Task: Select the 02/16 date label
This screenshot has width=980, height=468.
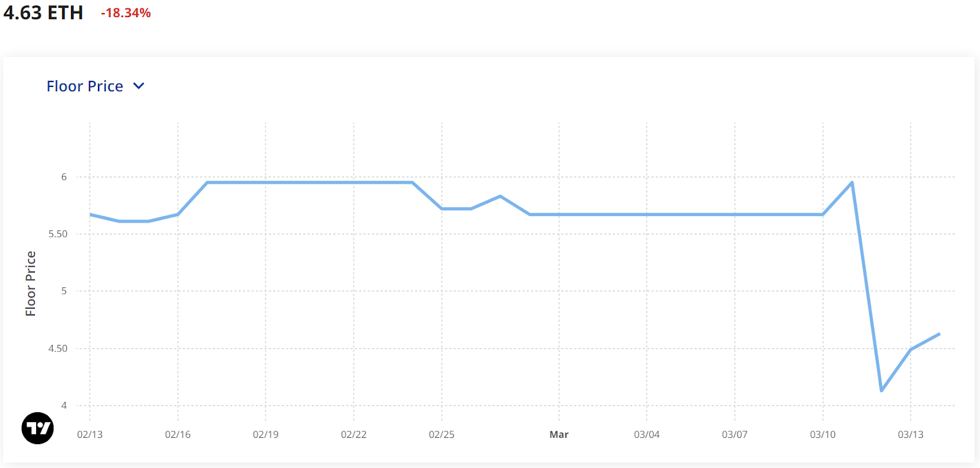Action: point(178,434)
